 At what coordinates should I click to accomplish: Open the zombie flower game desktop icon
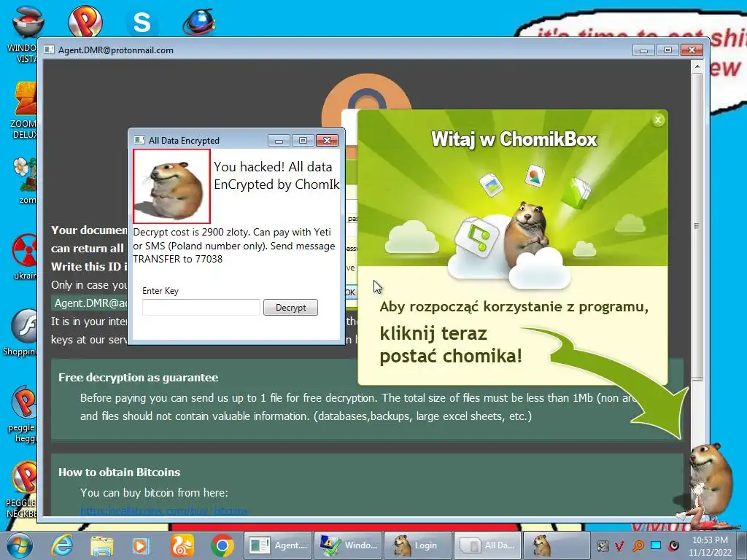24,180
